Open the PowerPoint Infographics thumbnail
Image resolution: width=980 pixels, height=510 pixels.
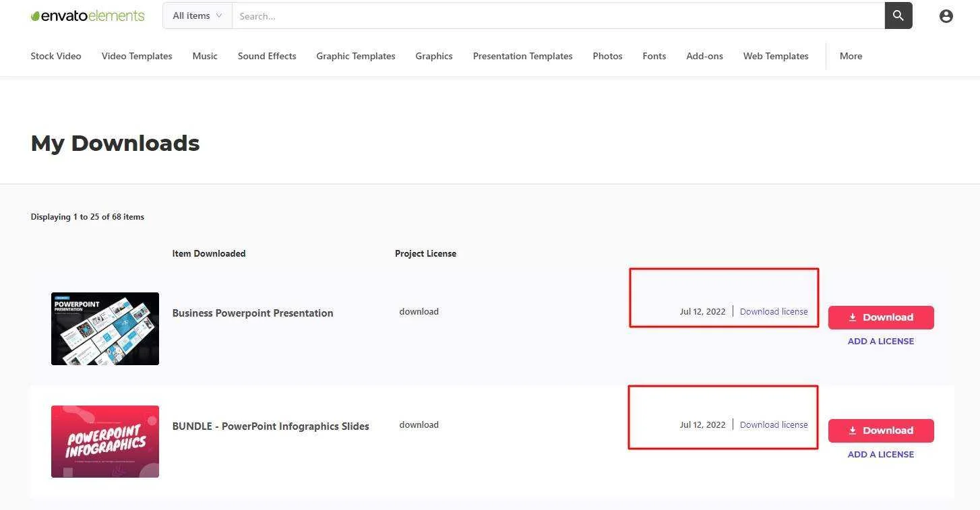[x=105, y=441]
